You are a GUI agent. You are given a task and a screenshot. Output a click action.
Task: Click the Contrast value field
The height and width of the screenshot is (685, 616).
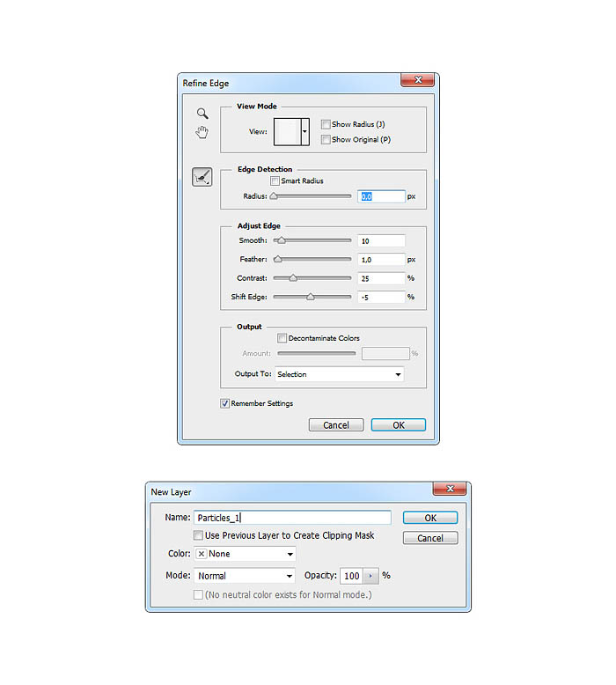pos(381,278)
